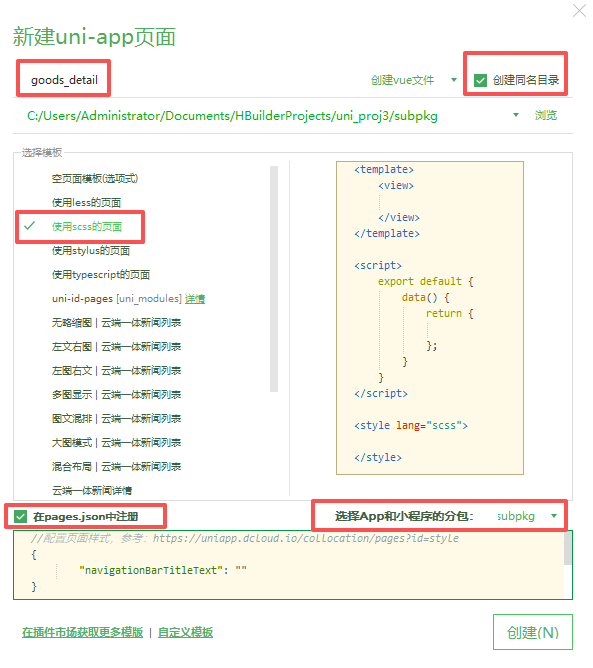Select 左图右文 | 云端一体新闻列表 template
Viewport: 593px width, 668px height.
click(116, 371)
